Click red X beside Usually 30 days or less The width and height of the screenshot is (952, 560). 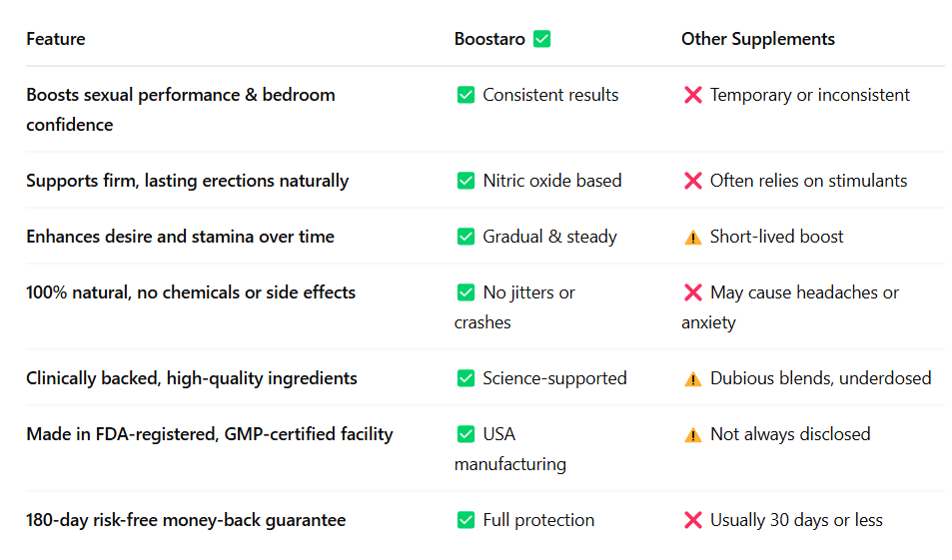click(x=692, y=520)
